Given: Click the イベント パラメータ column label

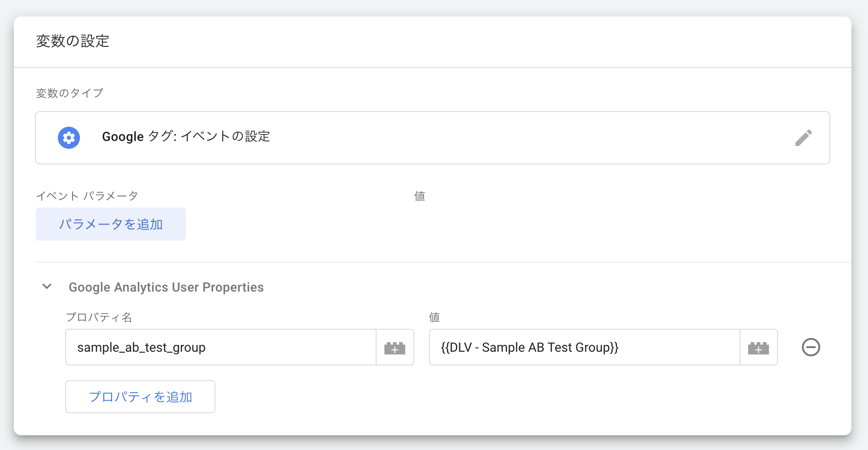Looking at the screenshot, I should pyautogui.click(x=87, y=196).
